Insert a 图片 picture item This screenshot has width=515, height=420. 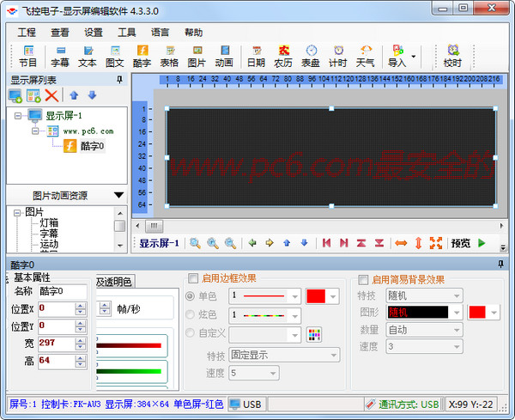(197, 56)
